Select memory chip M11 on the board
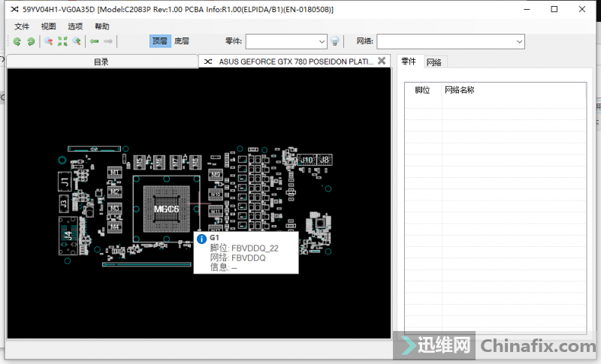This screenshot has height=364, width=601. [x=216, y=212]
